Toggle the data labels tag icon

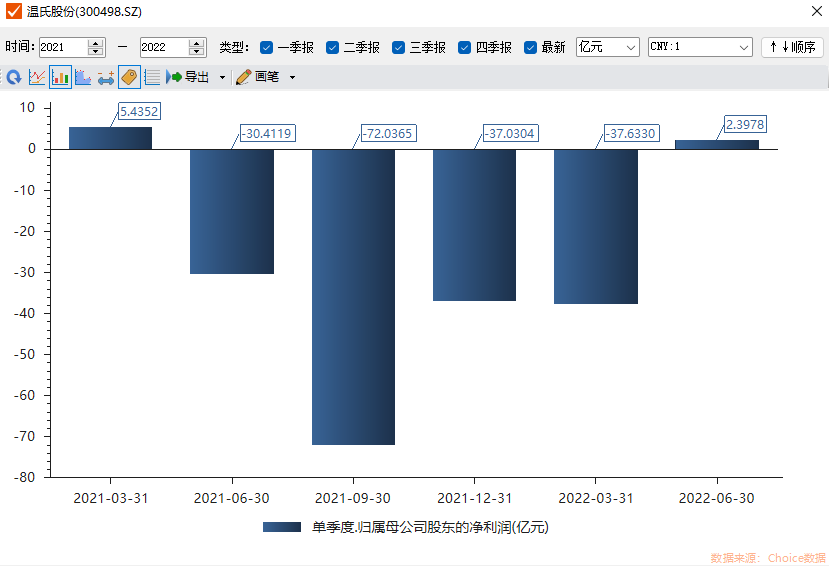(129, 77)
